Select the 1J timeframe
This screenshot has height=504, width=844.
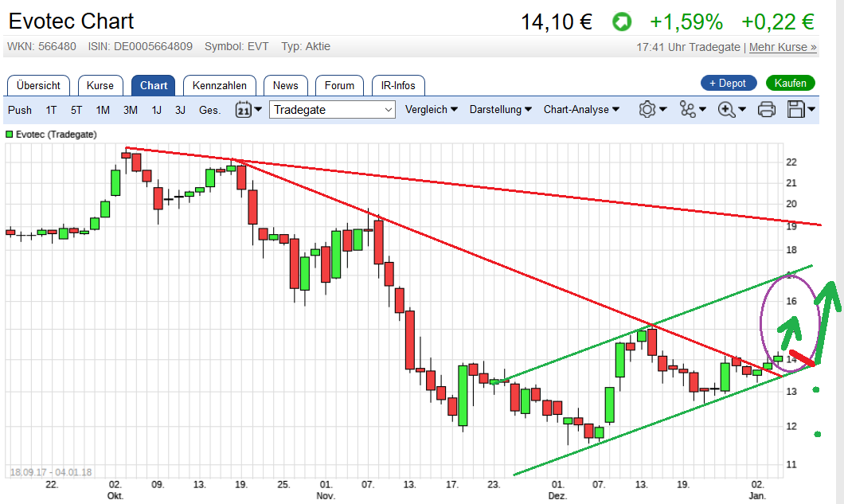click(157, 110)
